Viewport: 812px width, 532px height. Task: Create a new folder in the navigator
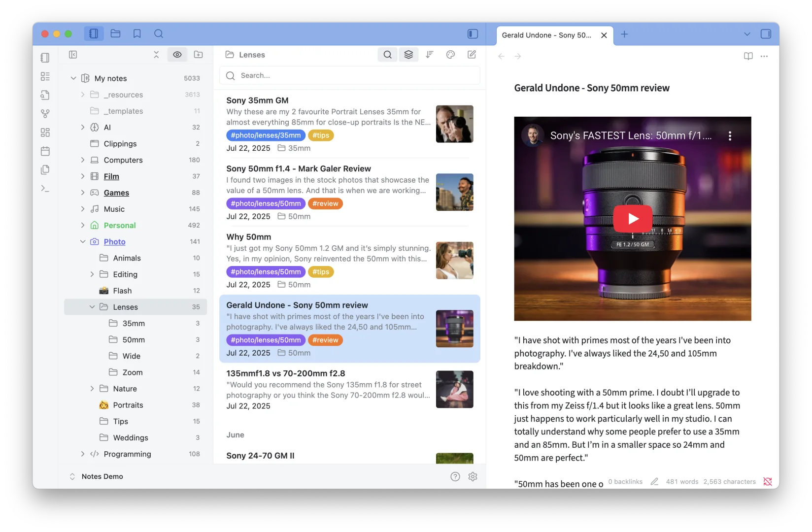tap(199, 55)
